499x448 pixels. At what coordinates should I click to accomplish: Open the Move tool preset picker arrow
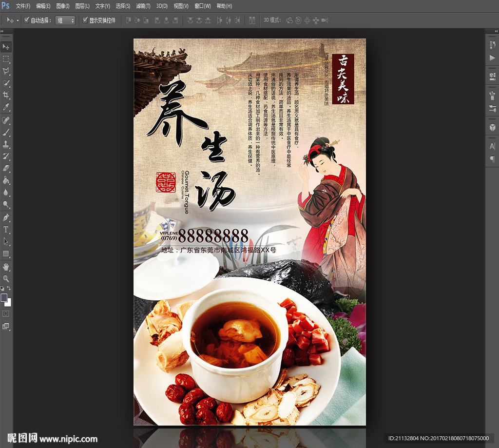point(18,20)
